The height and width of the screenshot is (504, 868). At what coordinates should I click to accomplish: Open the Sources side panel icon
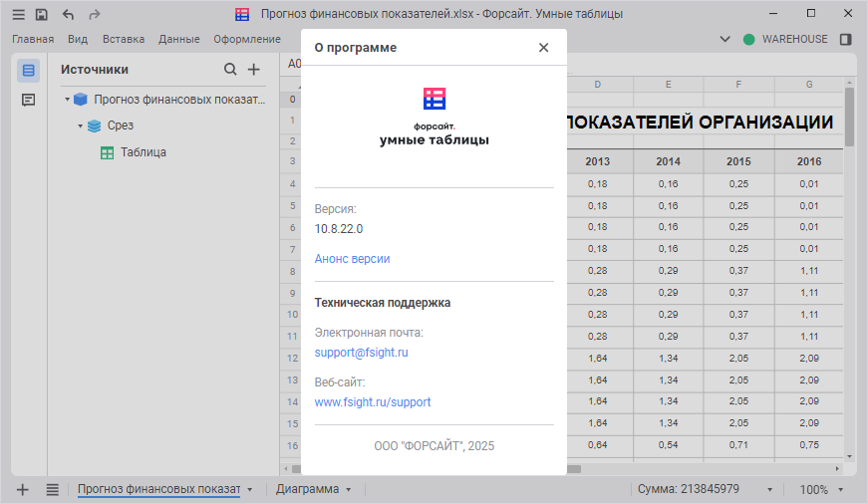coord(28,71)
